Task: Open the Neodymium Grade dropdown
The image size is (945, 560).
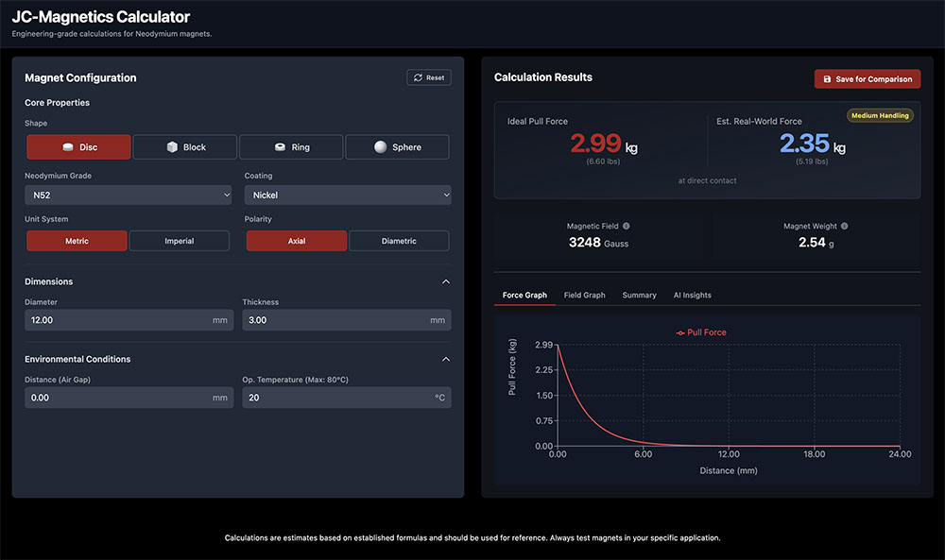Action: (x=128, y=195)
